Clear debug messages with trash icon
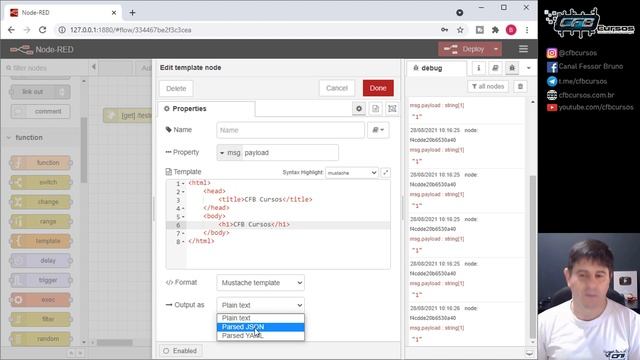The height and width of the screenshot is (360, 640). pyautogui.click(x=520, y=87)
